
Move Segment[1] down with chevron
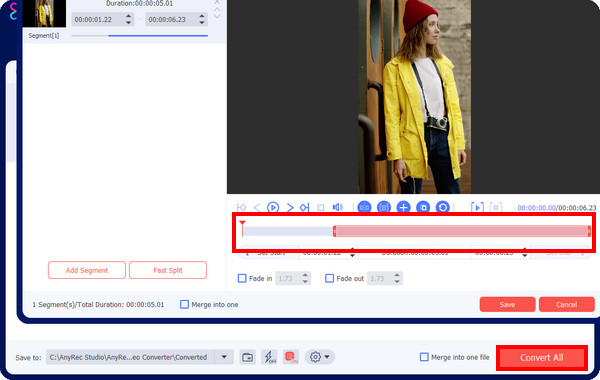coord(217,16)
